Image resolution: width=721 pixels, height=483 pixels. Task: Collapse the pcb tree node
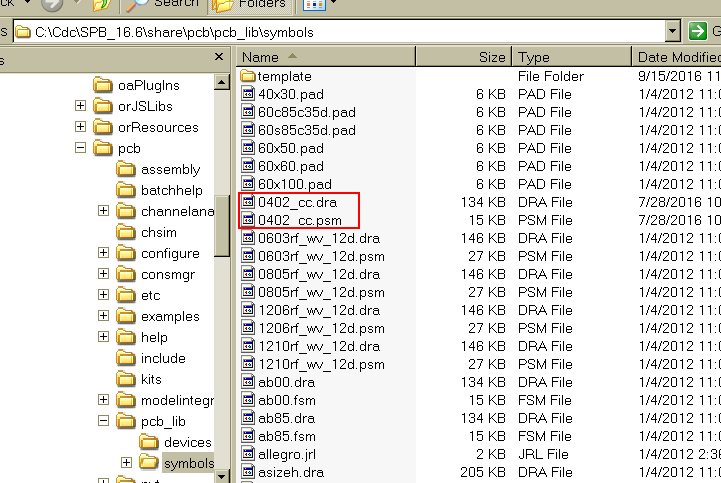pos(80,148)
